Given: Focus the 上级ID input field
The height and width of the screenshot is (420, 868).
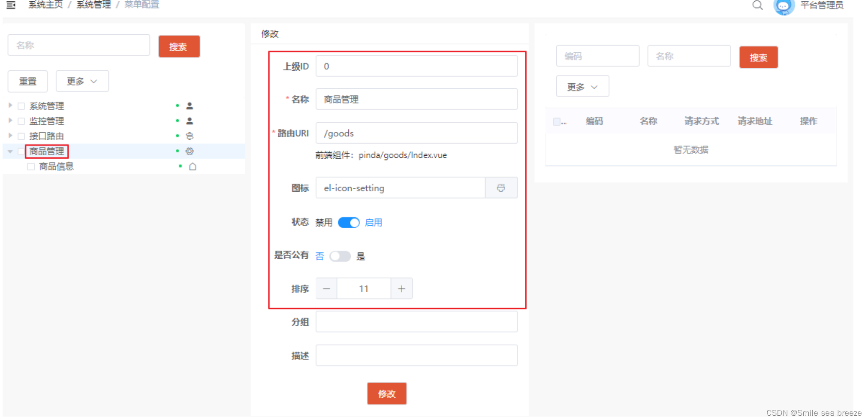Looking at the screenshot, I should (x=416, y=66).
